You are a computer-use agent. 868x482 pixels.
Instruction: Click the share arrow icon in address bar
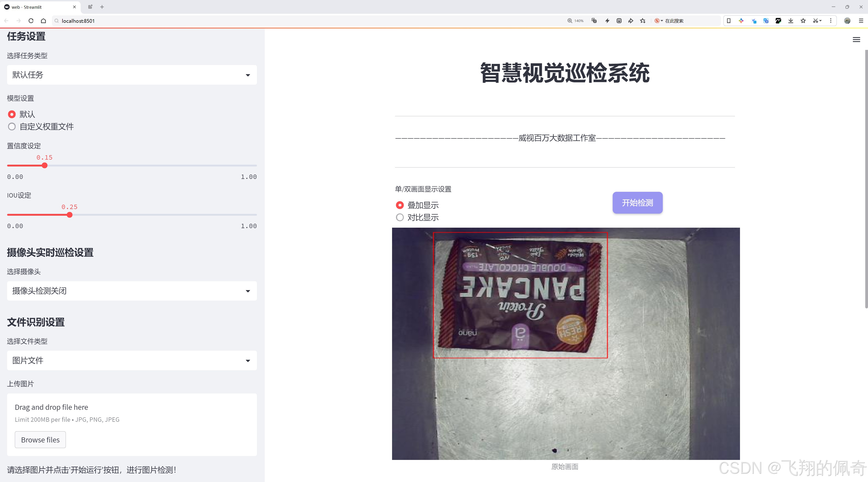pyautogui.click(x=631, y=21)
